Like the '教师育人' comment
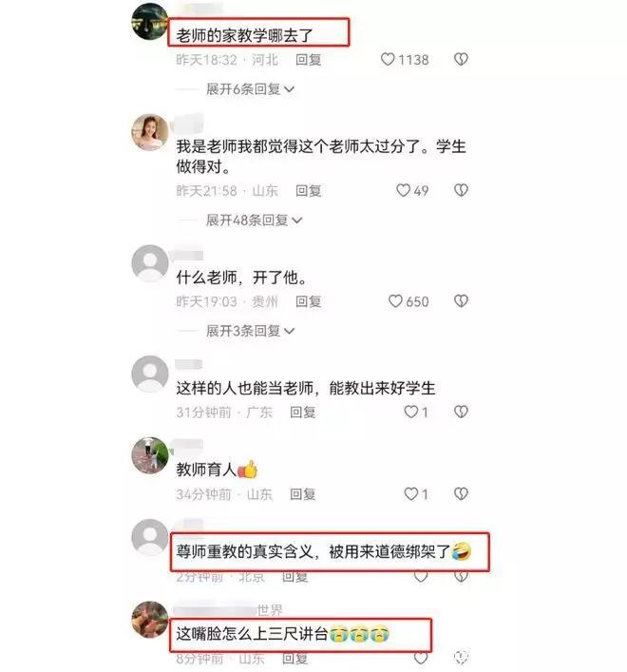 click(x=410, y=494)
